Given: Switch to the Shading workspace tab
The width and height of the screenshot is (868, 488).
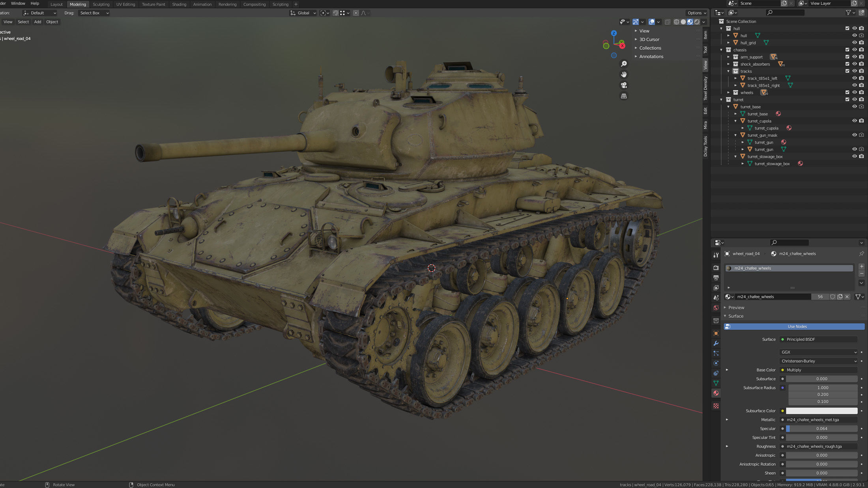Looking at the screenshot, I should click(179, 4).
